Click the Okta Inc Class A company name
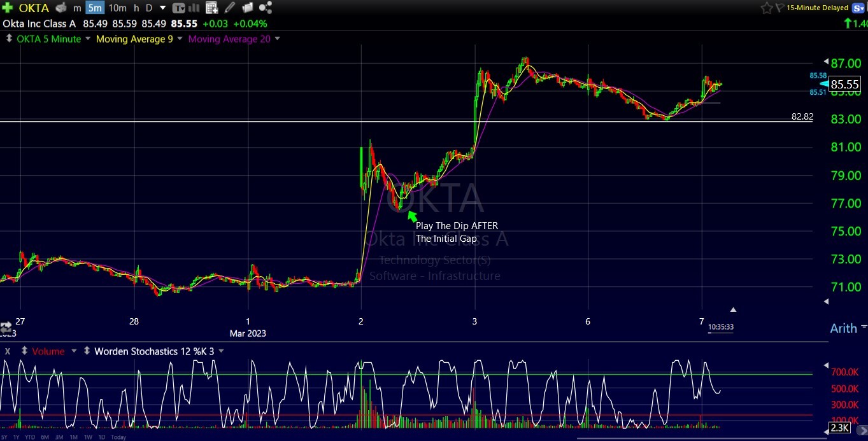The height and width of the screenshot is (441, 868). [39, 24]
